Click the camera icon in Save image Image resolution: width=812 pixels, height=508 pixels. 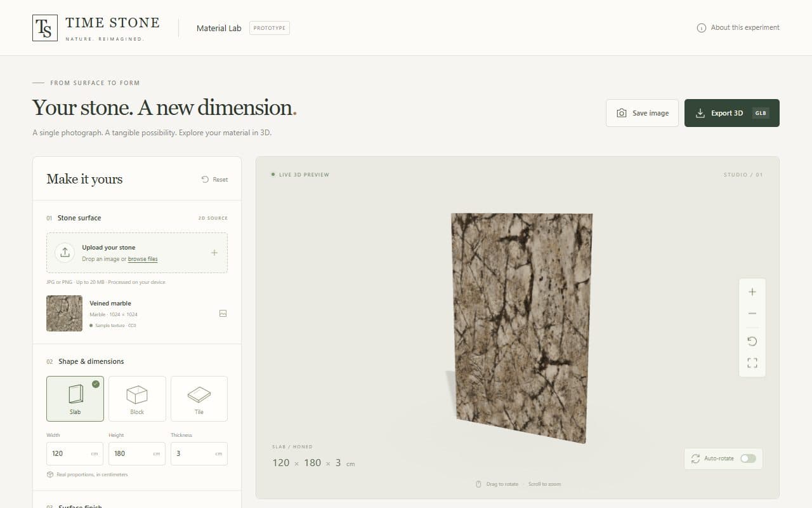click(x=622, y=113)
